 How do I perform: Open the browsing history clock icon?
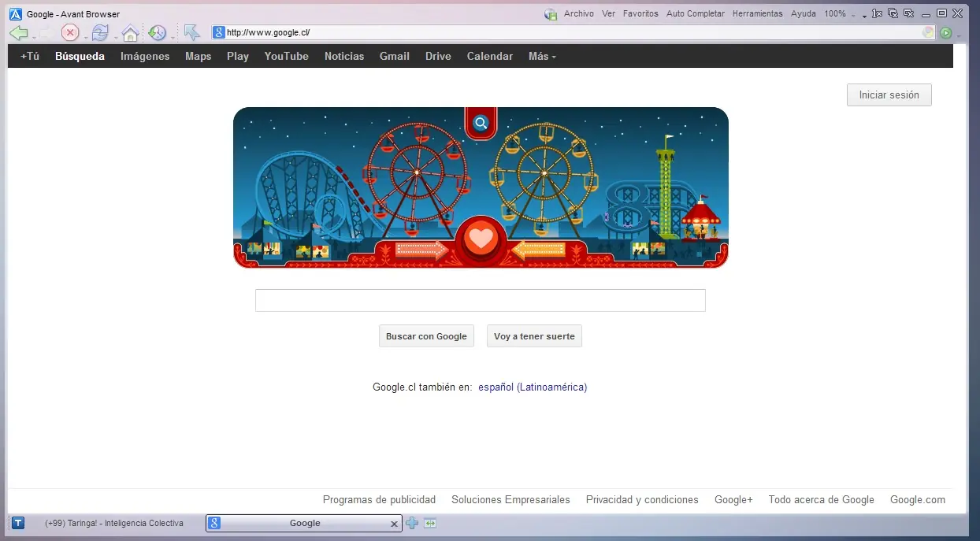coord(157,33)
